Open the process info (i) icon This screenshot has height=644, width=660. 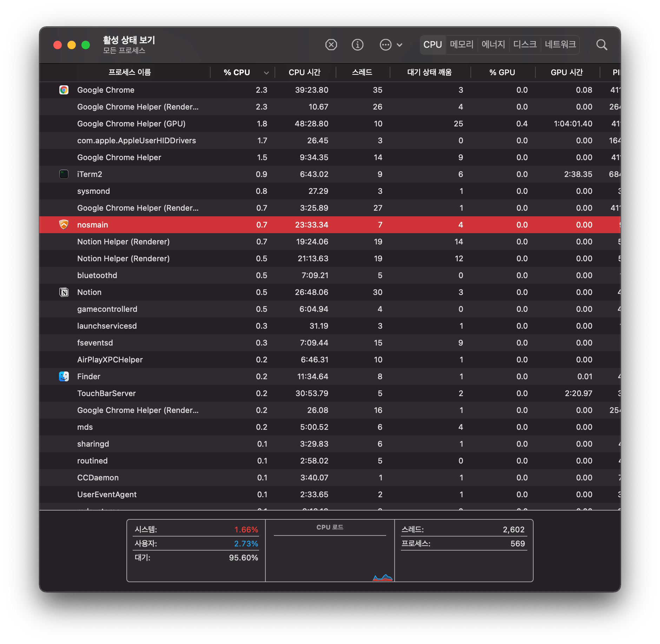click(357, 45)
